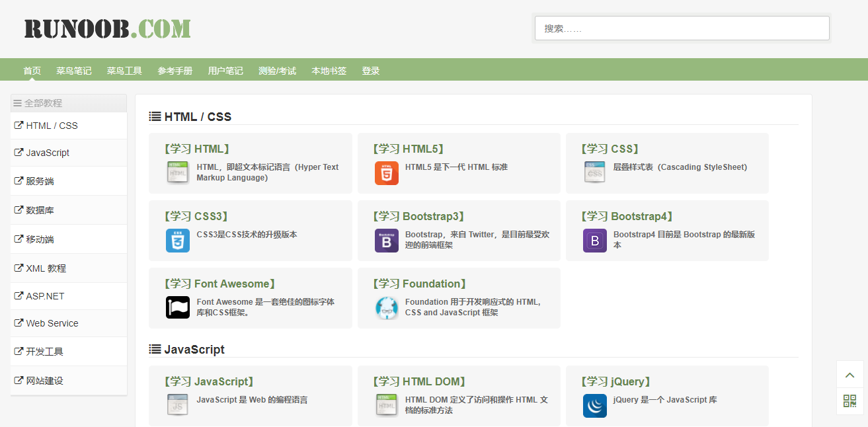Open the QR code icon

(850, 401)
